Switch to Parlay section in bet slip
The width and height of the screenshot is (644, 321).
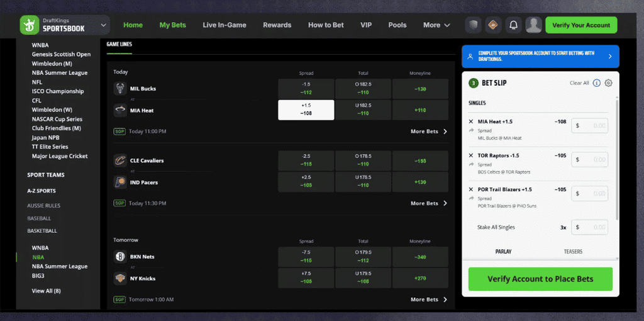pos(503,252)
